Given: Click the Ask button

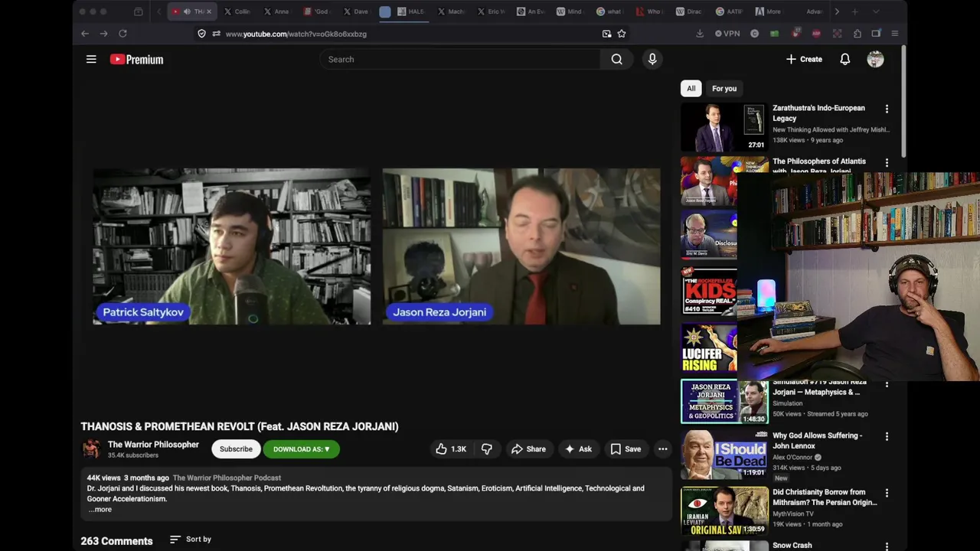Looking at the screenshot, I should click(x=578, y=449).
